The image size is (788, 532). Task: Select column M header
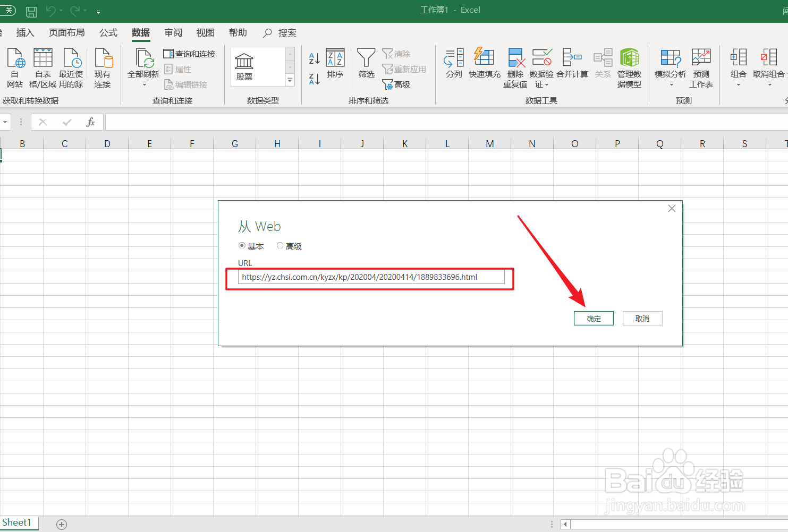pyautogui.click(x=489, y=143)
